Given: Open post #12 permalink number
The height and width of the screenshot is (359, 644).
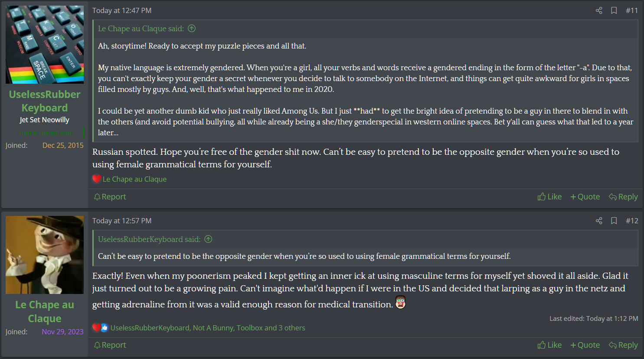Looking at the screenshot, I should pos(632,221).
